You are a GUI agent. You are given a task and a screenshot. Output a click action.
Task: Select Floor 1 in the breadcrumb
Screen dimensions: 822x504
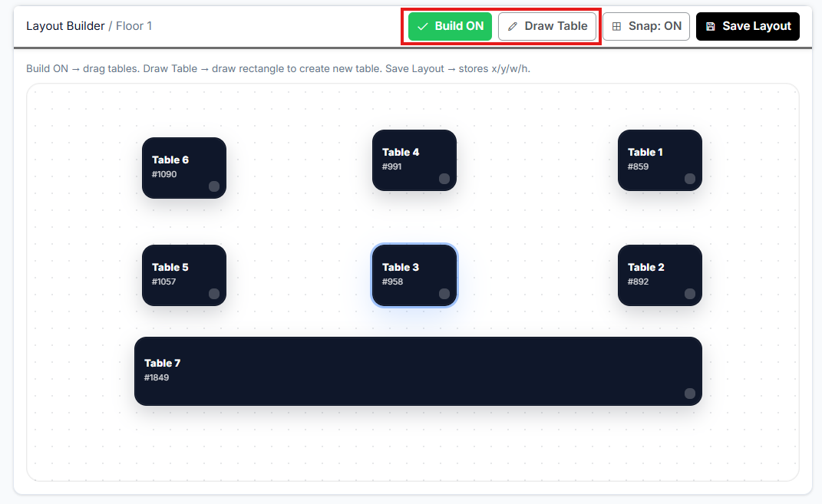click(134, 26)
